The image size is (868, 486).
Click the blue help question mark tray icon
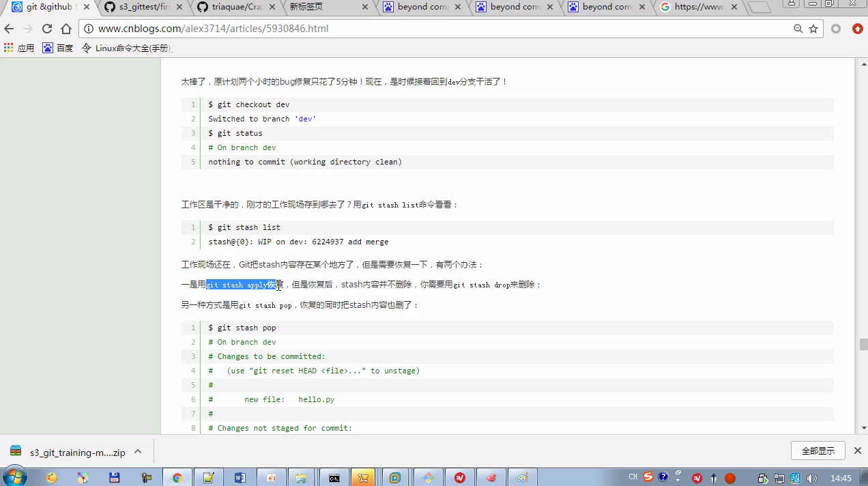pos(663,476)
